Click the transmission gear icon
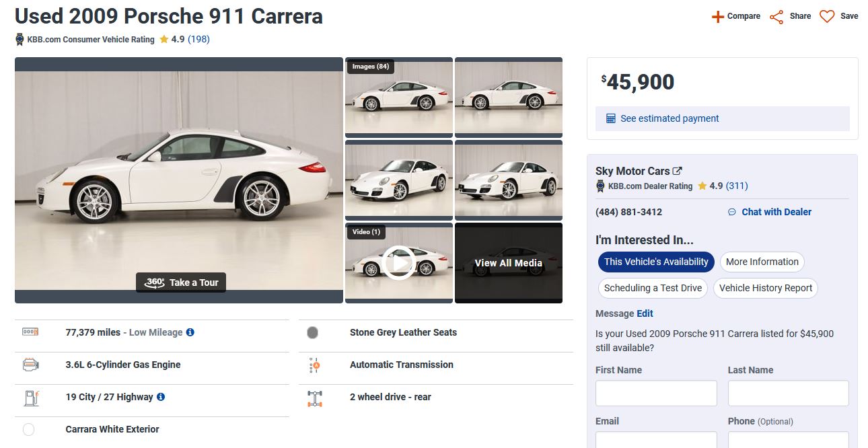The image size is (868, 448). click(x=314, y=365)
